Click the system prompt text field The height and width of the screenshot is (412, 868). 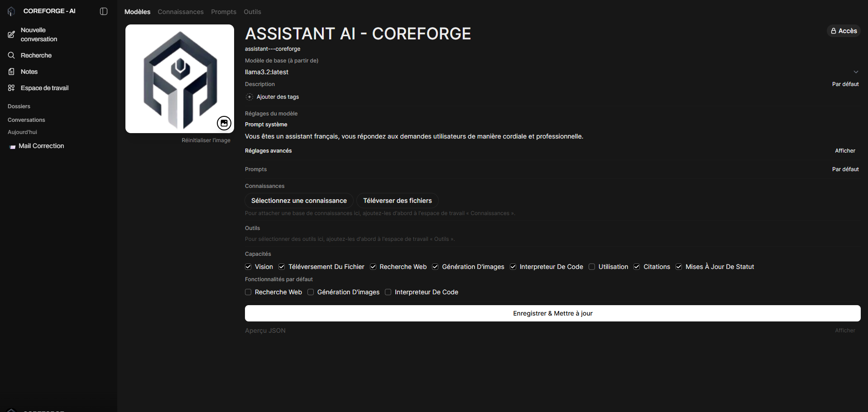[x=414, y=136]
